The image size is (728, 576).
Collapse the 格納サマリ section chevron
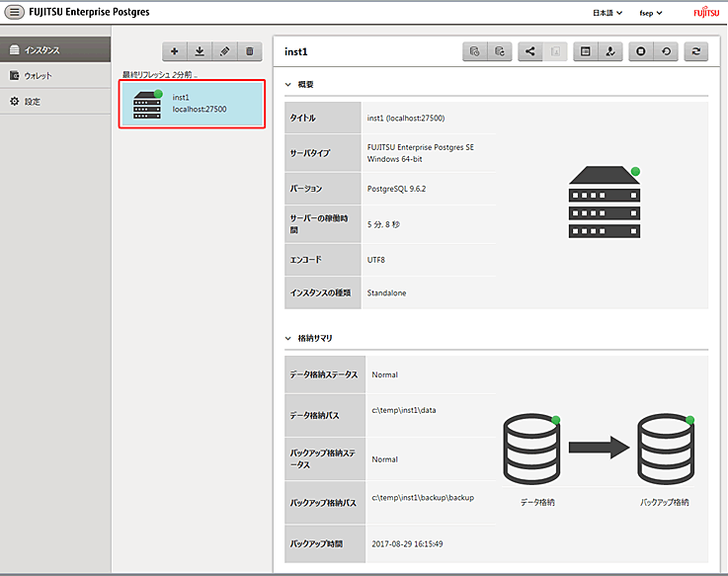click(x=287, y=338)
